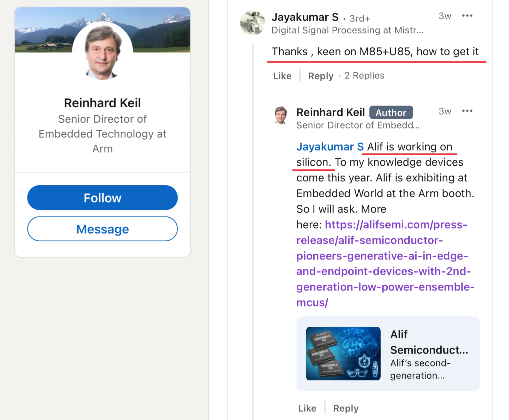The image size is (509, 420).
Task: Expand the 2 Replies thread
Action: 364,75
